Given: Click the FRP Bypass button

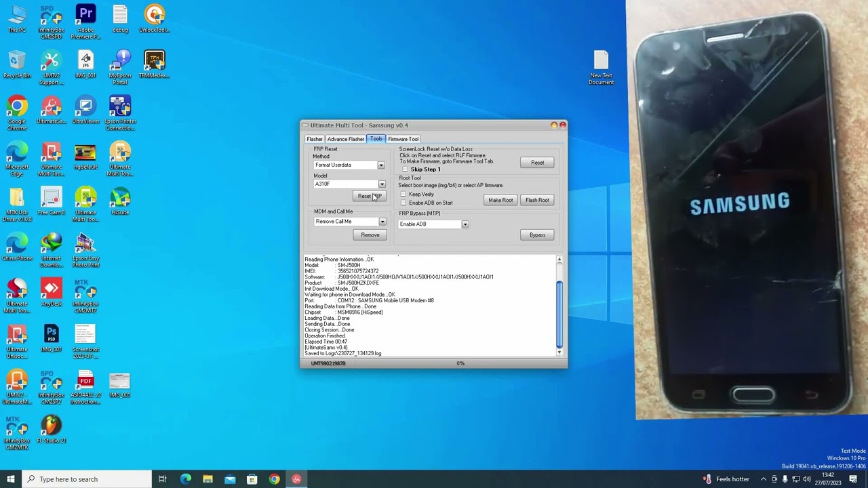Looking at the screenshot, I should (x=537, y=235).
